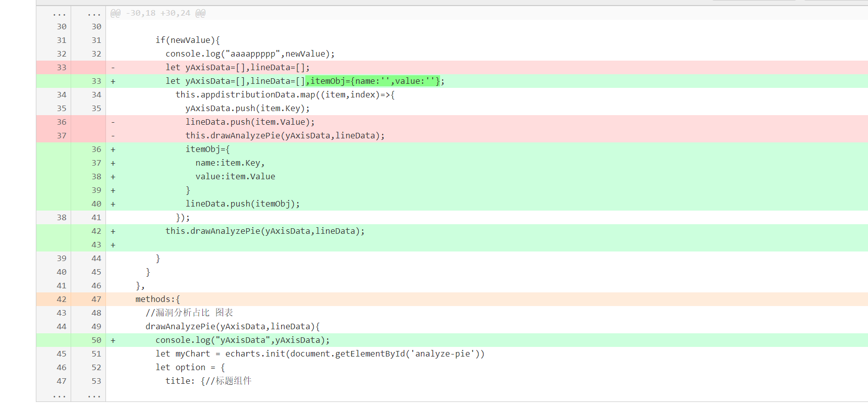Click the minus marker on removed line 33
The width and height of the screenshot is (868, 405).
[113, 67]
